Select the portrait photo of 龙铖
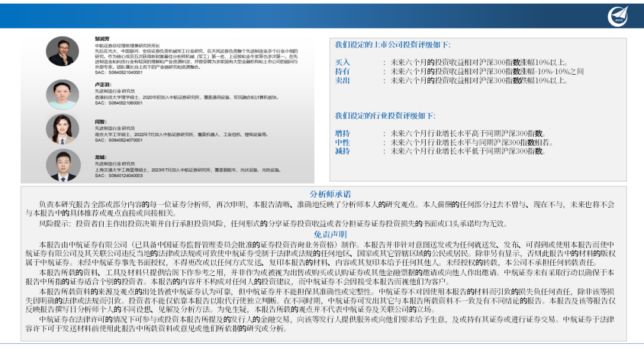This screenshot has width=644, height=363. coord(63,165)
